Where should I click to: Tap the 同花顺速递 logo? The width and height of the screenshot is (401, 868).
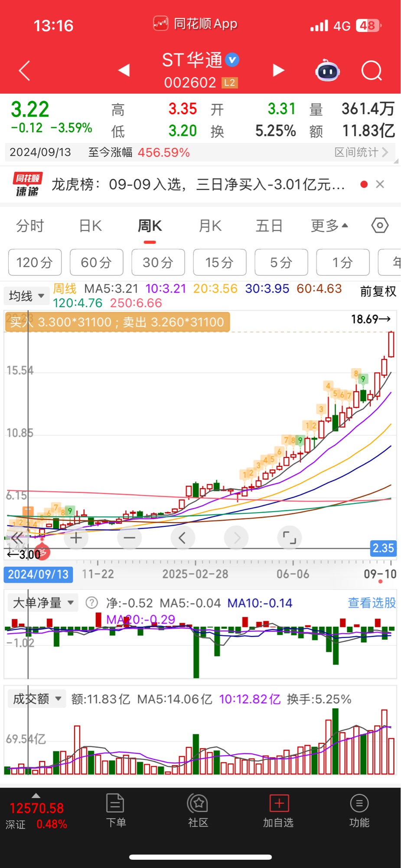[27, 184]
